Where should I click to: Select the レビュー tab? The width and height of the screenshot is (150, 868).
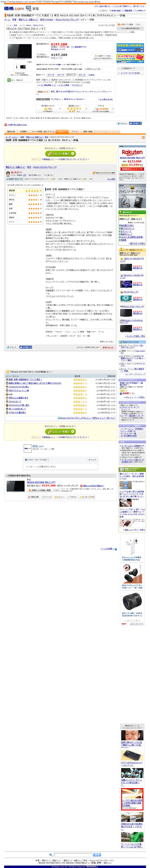pyautogui.click(x=62, y=132)
